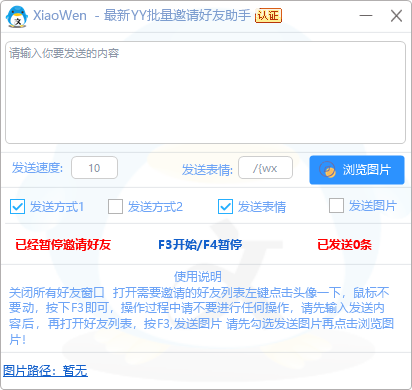Click the message content text area
Image resolution: width=412 pixels, height=390 pixels.
point(205,93)
